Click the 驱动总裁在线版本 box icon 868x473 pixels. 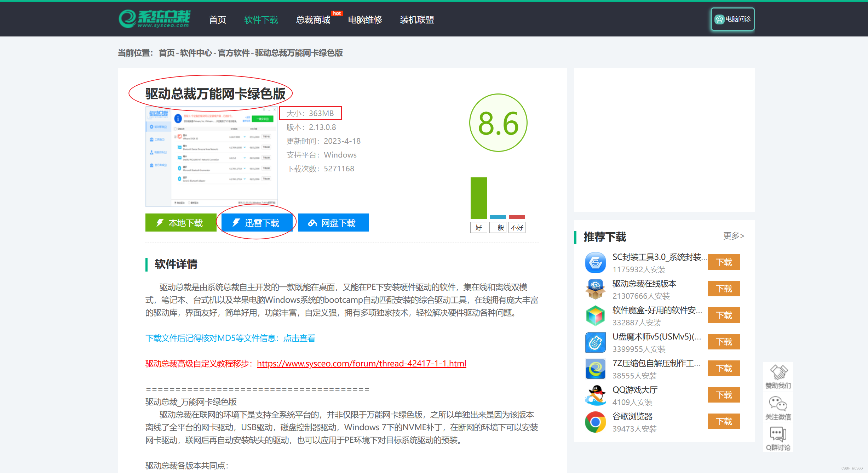tap(595, 289)
